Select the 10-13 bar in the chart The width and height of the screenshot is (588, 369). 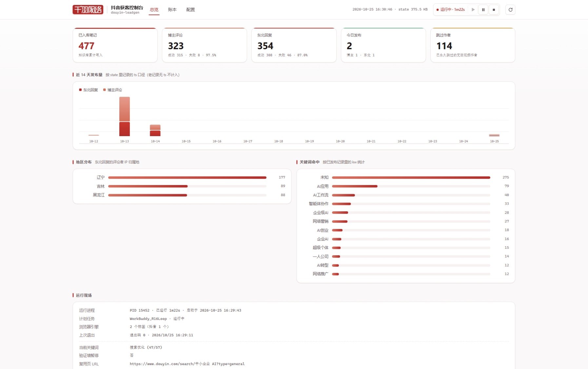point(125,116)
